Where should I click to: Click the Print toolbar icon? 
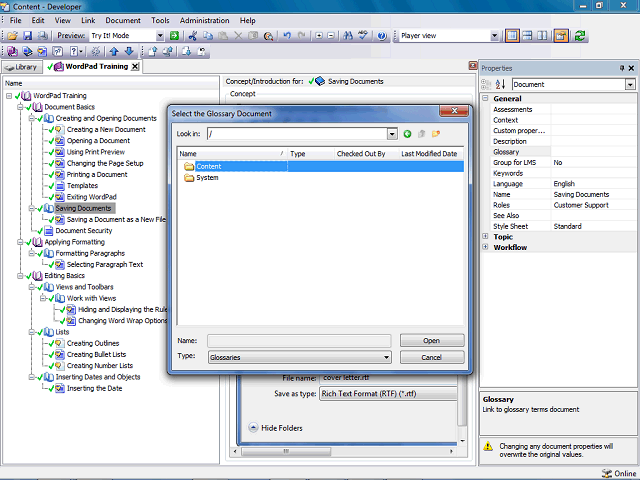coord(42,36)
